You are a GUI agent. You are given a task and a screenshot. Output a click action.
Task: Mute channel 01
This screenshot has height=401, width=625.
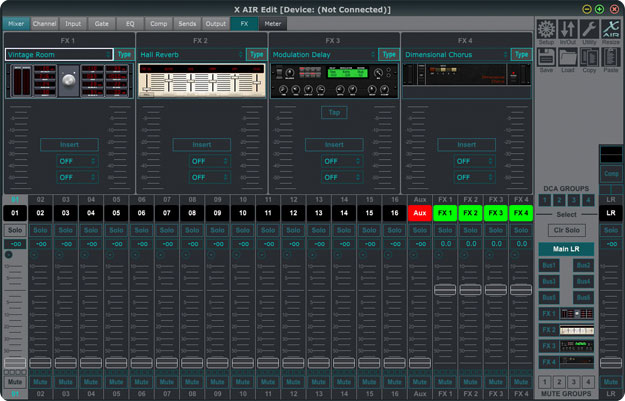[x=15, y=382]
